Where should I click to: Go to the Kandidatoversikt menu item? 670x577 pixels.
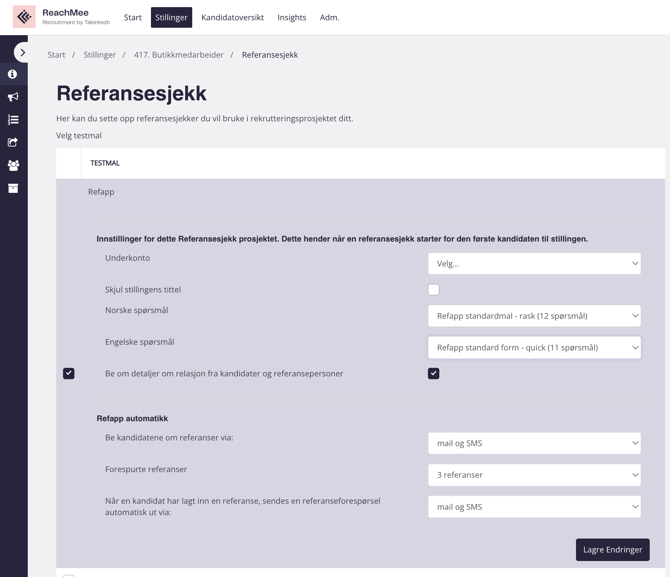coord(232,17)
